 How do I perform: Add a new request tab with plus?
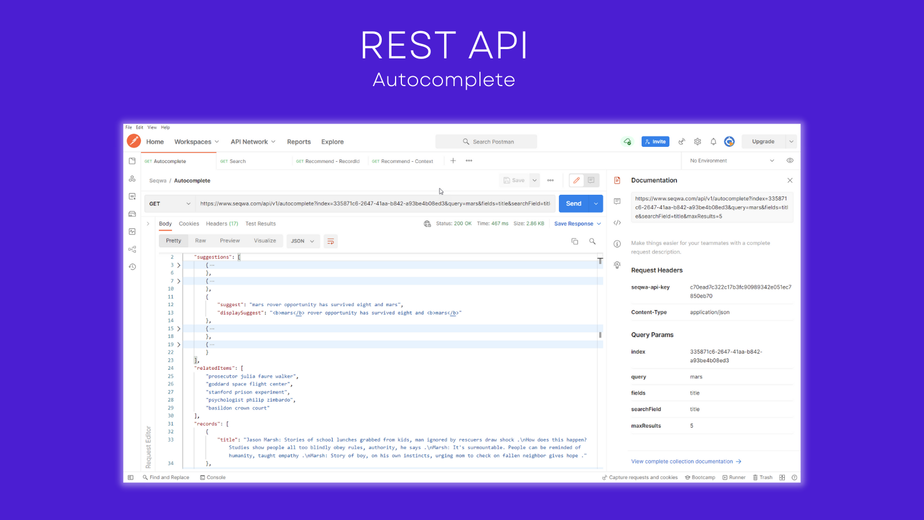pos(453,160)
